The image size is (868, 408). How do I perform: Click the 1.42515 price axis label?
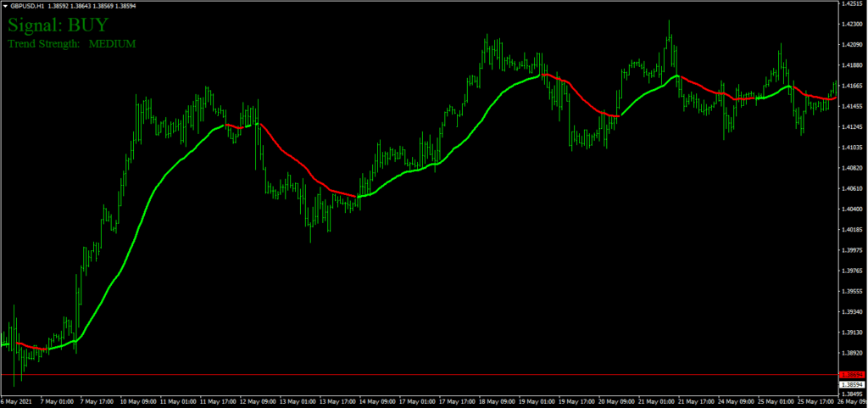point(850,4)
